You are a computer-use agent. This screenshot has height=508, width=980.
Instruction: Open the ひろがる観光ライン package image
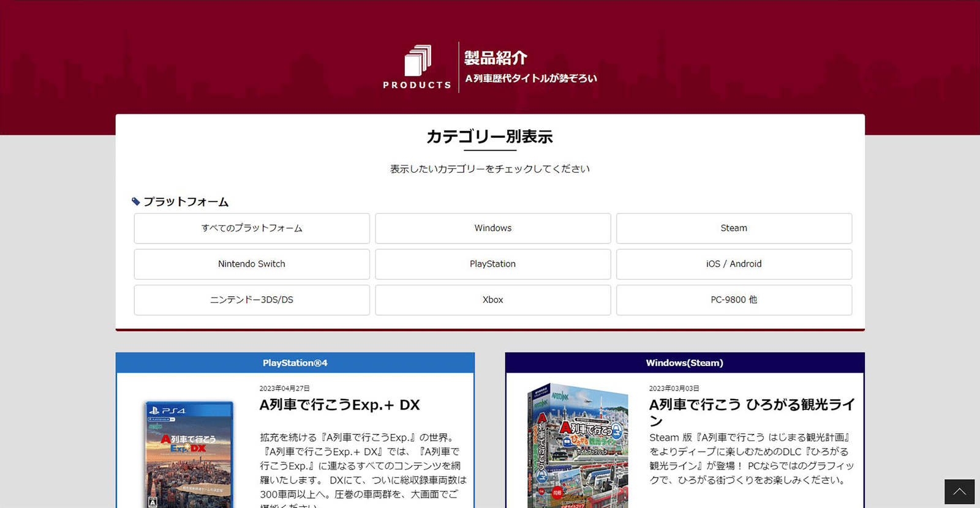(x=578, y=446)
